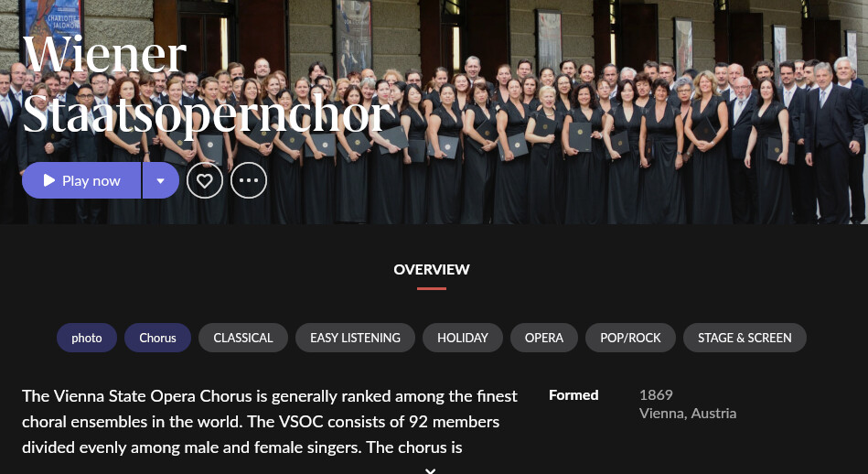Select the CLASSICAL genre tag
This screenshot has height=474, width=868.
243,338
